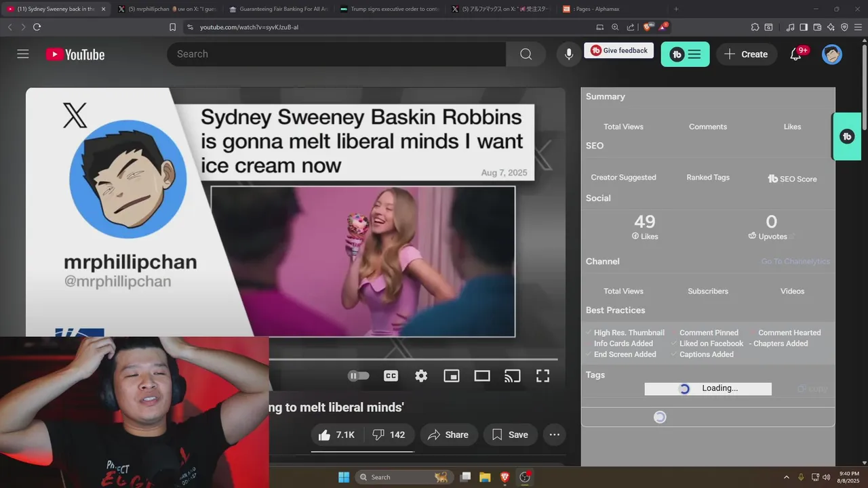Click 'High Res. Thumbnail' best practice
Screen dimensions: 868x488
point(629,333)
